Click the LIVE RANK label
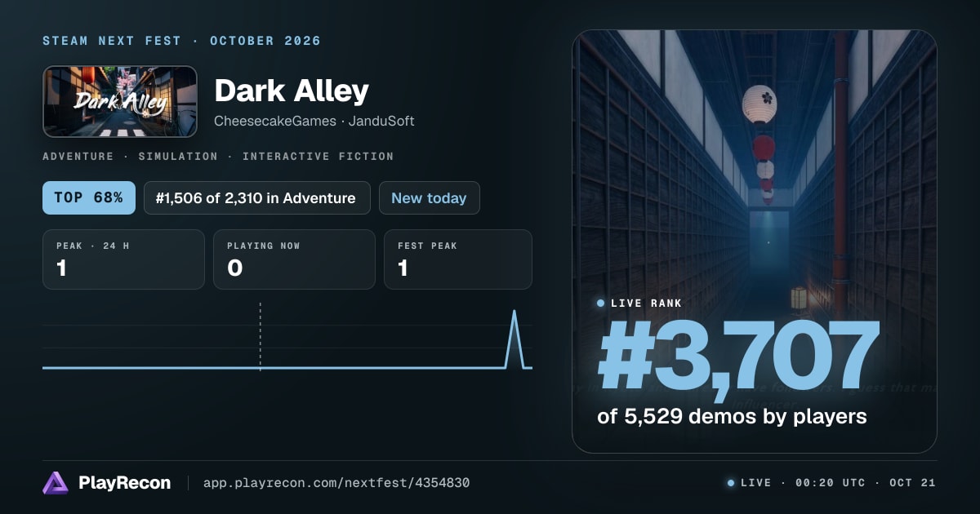 pyautogui.click(x=646, y=304)
